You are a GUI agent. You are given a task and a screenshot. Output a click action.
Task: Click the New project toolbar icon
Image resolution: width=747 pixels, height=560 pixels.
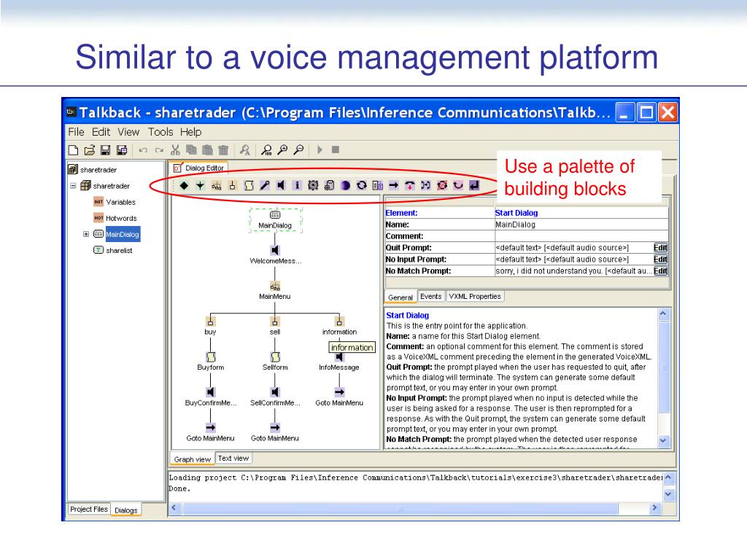pyautogui.click(x=74, y=150)
